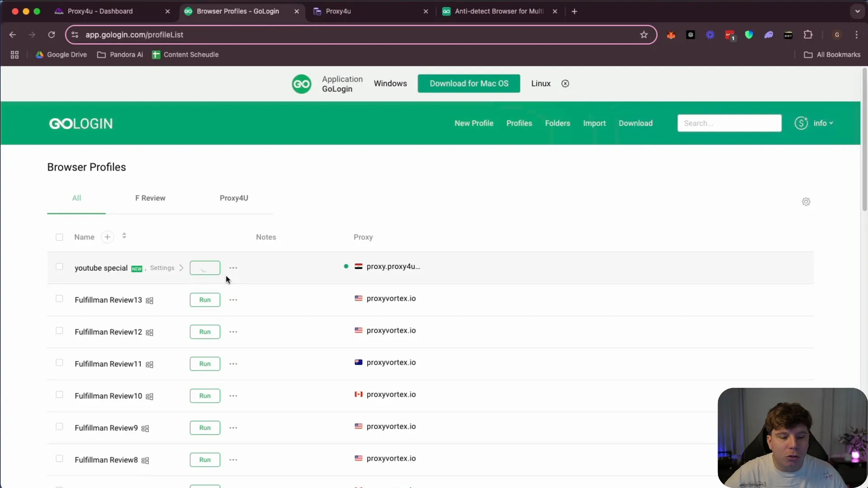Open more options for Fulfillman Review8
868x488 pixels.
click(233, 460)
